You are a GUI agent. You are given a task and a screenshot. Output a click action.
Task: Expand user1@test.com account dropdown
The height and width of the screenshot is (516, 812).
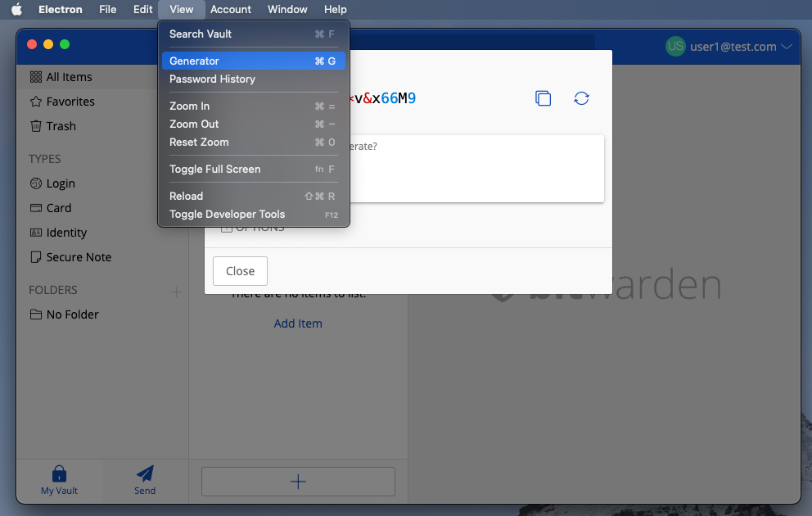tap(787, 47)
